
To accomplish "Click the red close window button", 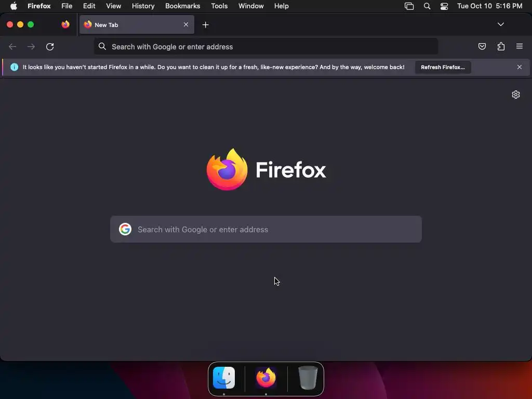I will coord(10,24).
